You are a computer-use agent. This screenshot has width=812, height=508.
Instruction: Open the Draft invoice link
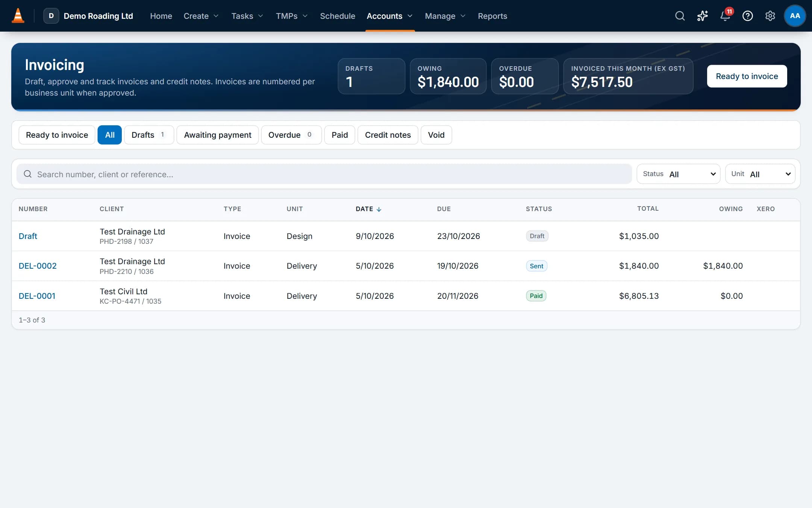point(28,236)
